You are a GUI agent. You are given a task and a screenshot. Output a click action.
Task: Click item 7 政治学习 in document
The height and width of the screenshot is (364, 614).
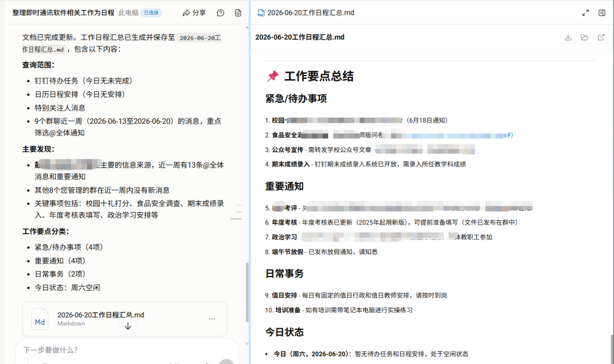[378, 237]
